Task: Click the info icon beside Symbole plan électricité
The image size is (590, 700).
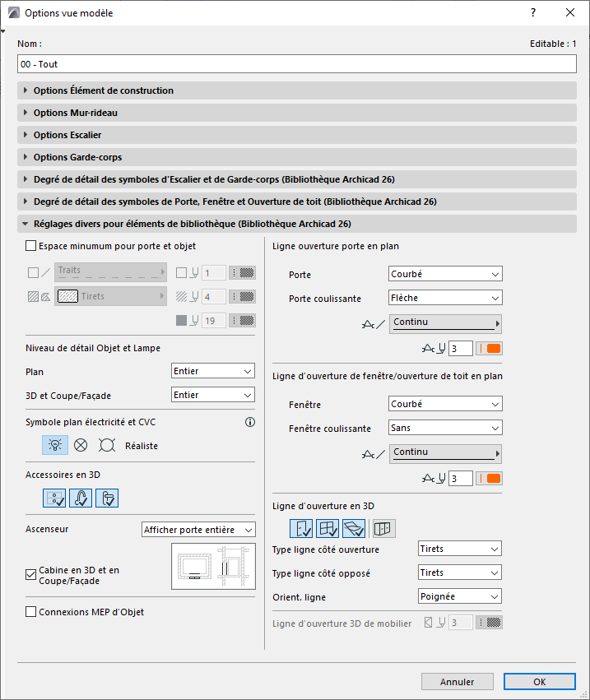Action: pos(250,422)
